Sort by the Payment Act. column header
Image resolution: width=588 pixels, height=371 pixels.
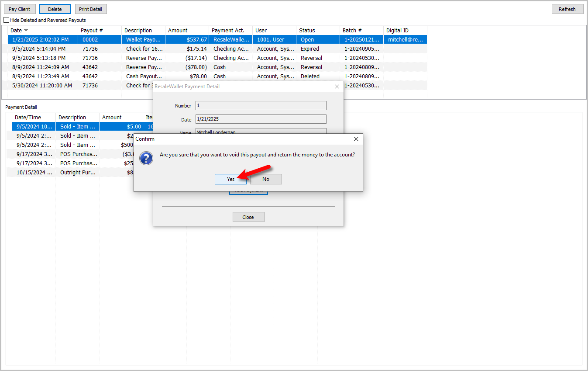tap(230, 31)
